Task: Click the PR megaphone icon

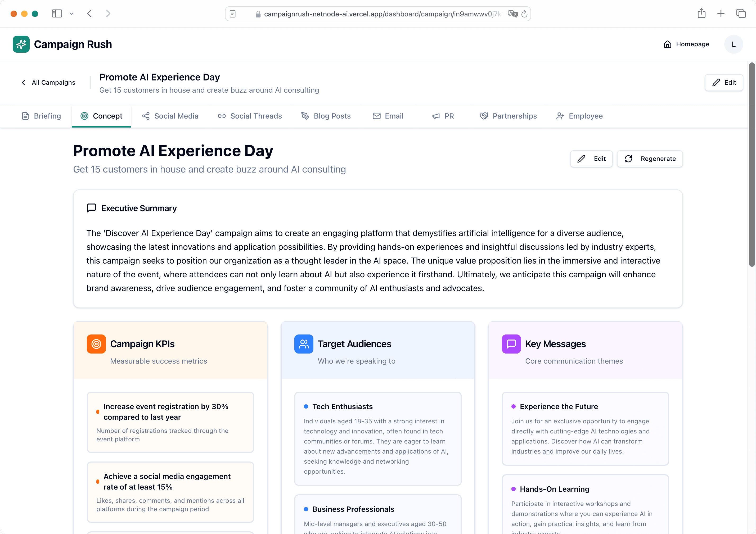Action: pyautogui.click(x=436, y=116)
